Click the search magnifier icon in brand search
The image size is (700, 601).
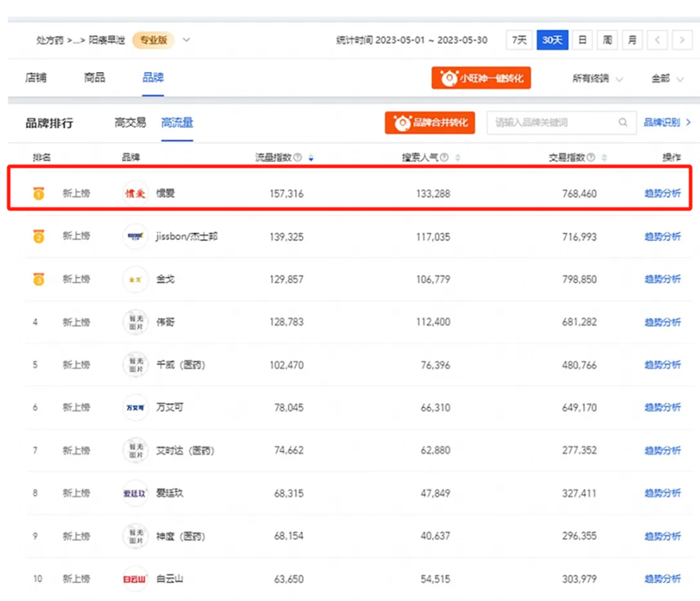[x=624, y=123]
